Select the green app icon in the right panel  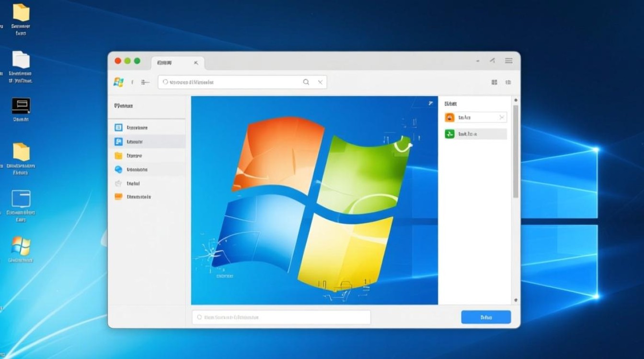coord(449,134)
